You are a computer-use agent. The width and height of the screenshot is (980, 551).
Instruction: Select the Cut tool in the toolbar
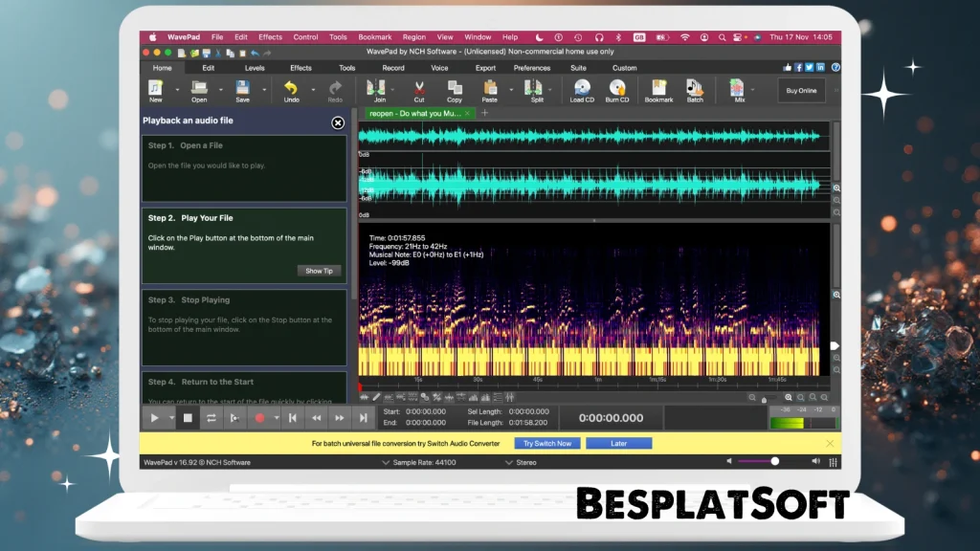point(418,89)
